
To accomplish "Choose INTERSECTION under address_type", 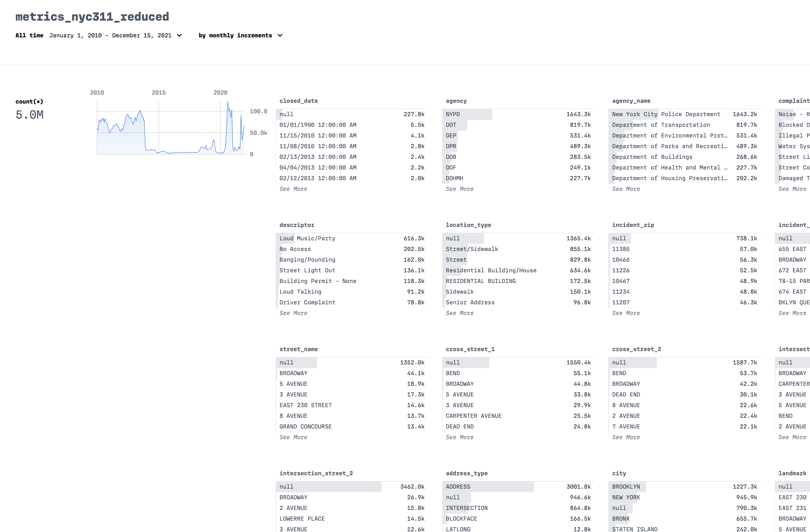I will pyautogui.click(x=518, y=508).
